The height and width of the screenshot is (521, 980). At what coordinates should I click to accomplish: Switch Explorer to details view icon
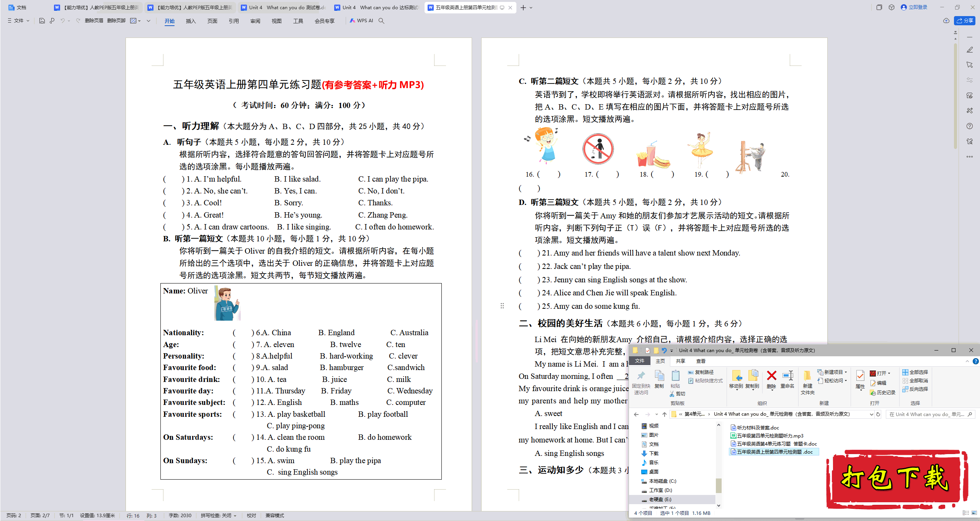coord(966,513)
